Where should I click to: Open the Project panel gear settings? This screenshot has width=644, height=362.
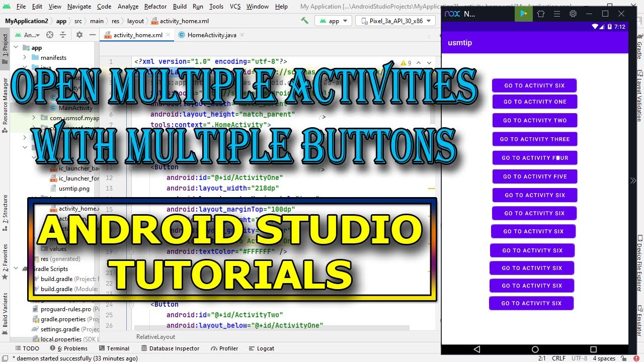pyautogui.click(x=79, y=35)
